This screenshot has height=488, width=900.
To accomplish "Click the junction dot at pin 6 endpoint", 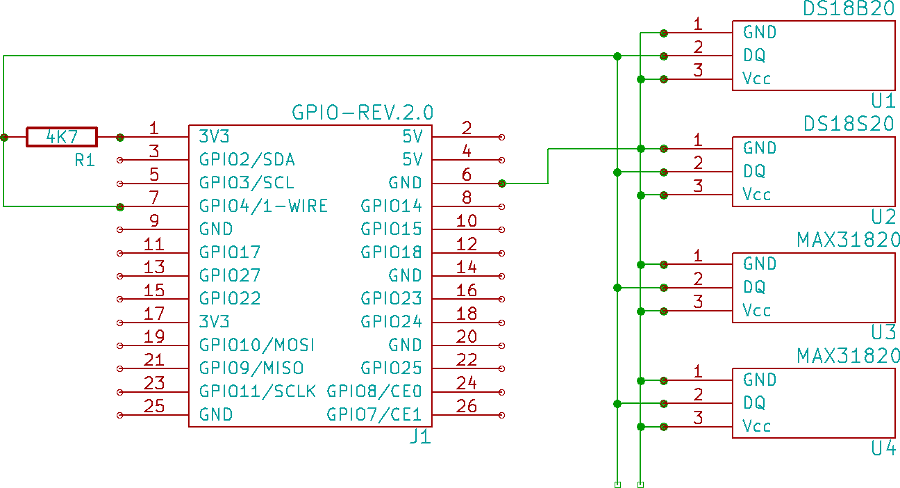I will 502,184.
